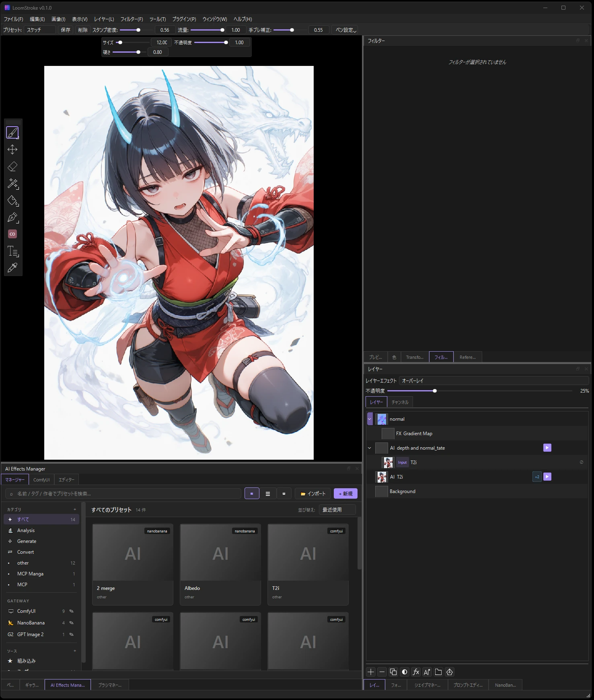Image resolution: width=594 pixels, height=700 pixels.
Task: Toggle the x2 badge on AI T2i layer
Action: point(537,477)
